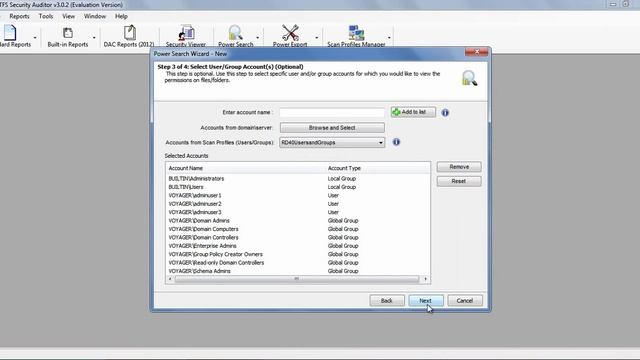The width and height of the screenshot is (640, 360).
Task: Open the Security Viewer tool
Action: pos(186,36)
